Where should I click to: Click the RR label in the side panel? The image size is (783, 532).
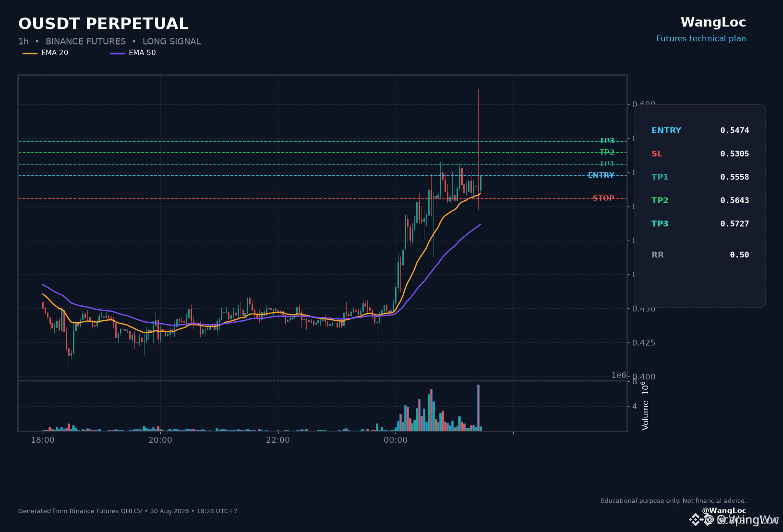pyautogui.click(x=658, y=255)
